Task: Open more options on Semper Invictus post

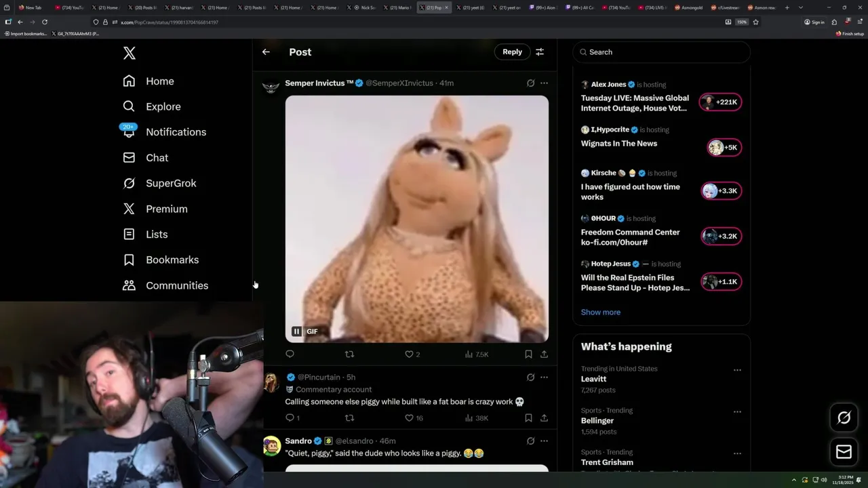Action: (544, 83)
